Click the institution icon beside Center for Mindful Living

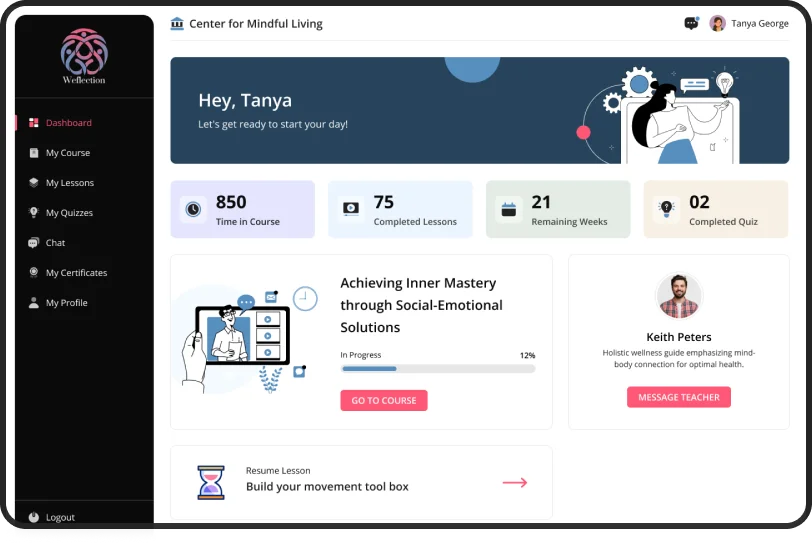click(177, 24)
